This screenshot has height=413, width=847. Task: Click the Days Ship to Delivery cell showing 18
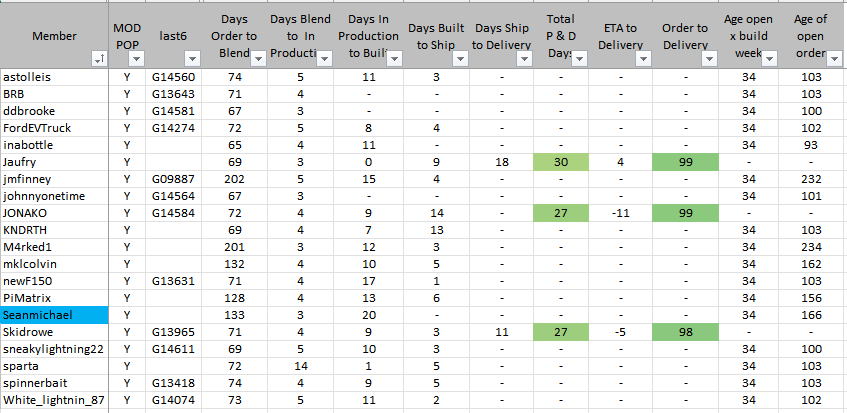coord(503,162)
